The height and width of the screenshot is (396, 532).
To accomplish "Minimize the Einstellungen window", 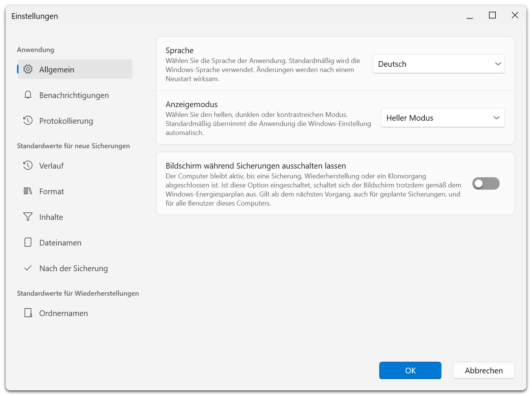I will pos(470,15).
